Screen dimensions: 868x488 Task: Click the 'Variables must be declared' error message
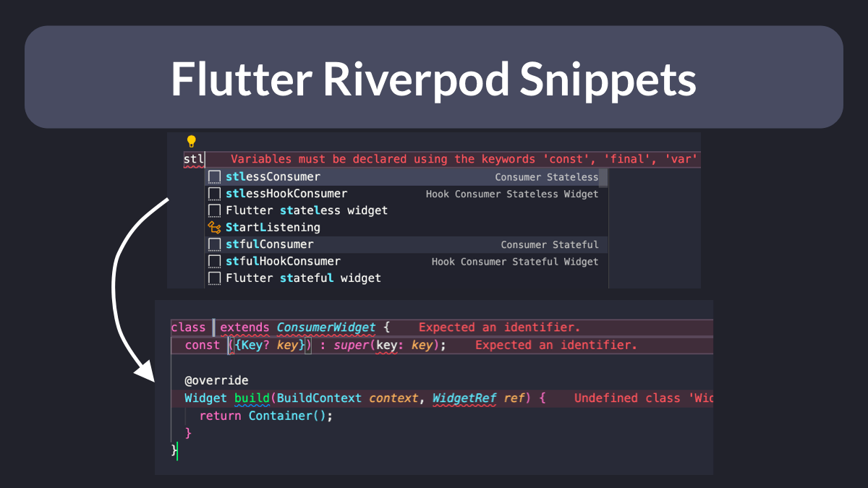(464, 159)
